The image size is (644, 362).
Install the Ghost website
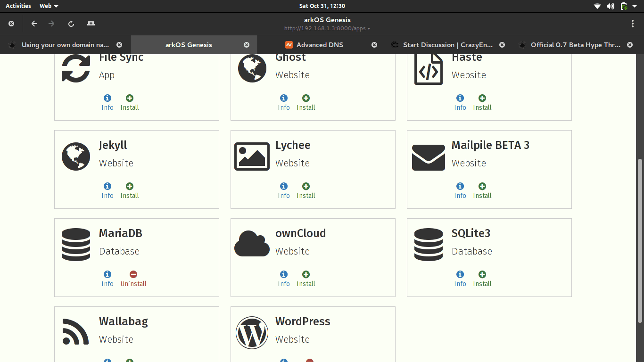click(306, 102)
